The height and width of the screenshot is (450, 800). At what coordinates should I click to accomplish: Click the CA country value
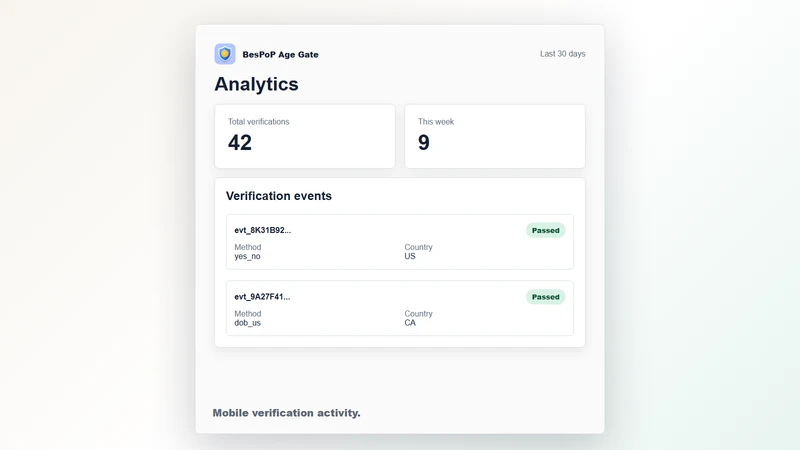[410, 323]
